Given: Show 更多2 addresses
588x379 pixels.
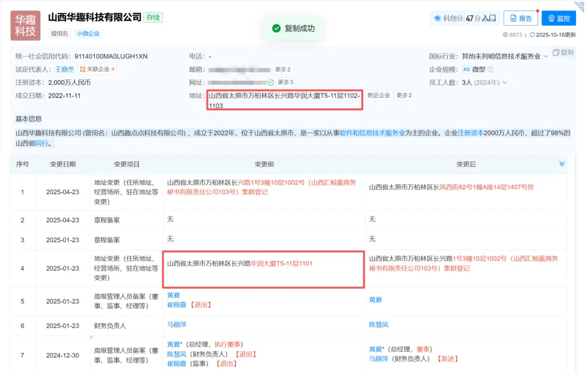Looking at the screenshot, I should (404, 95).
